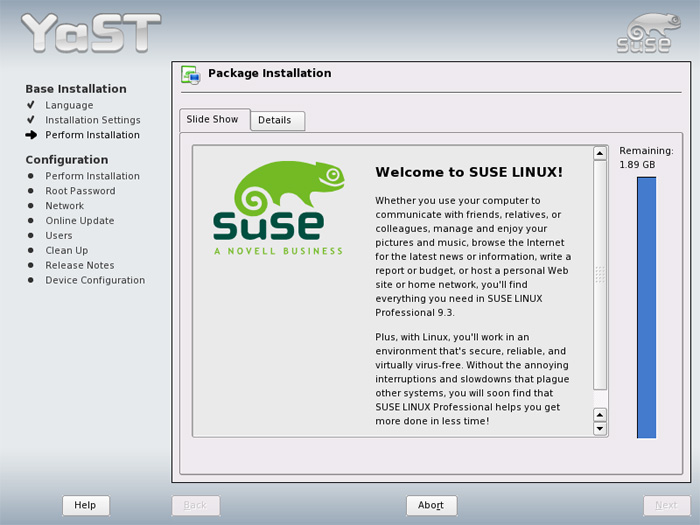Screen dimensions: 700x525
Task: Click the Base Installation heading
Action: [x=76, y=89]
